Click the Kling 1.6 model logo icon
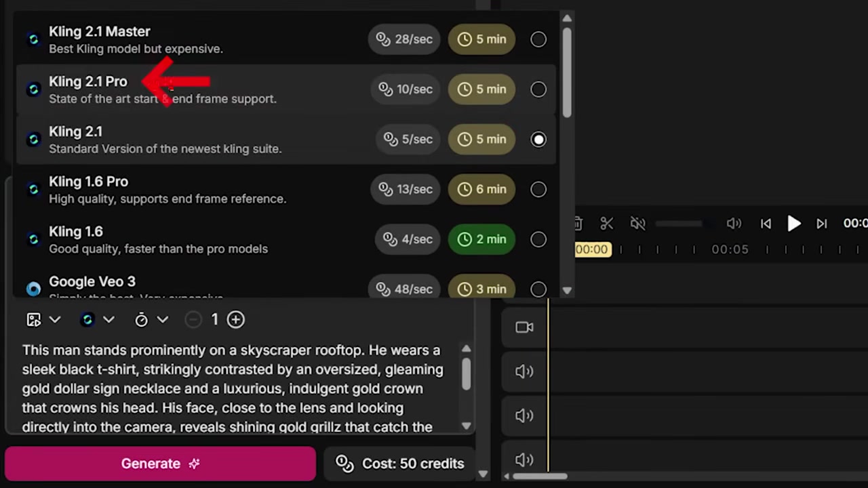This screenshot has height=488, width=868. coord(33,239)
